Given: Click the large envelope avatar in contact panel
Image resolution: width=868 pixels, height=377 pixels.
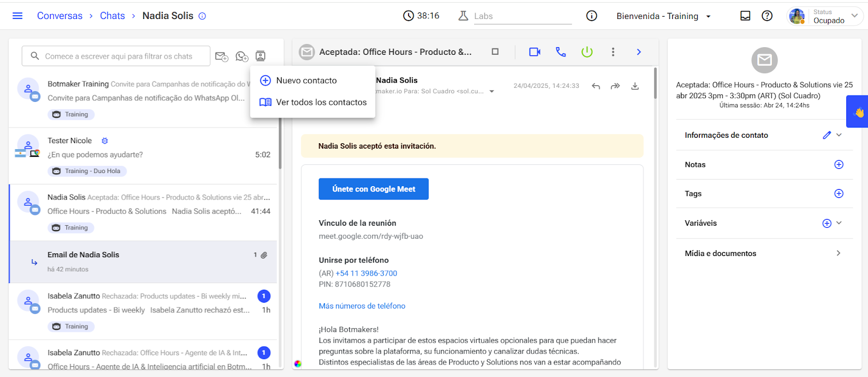Looking at the screenshot, I should tap(764, 60).
